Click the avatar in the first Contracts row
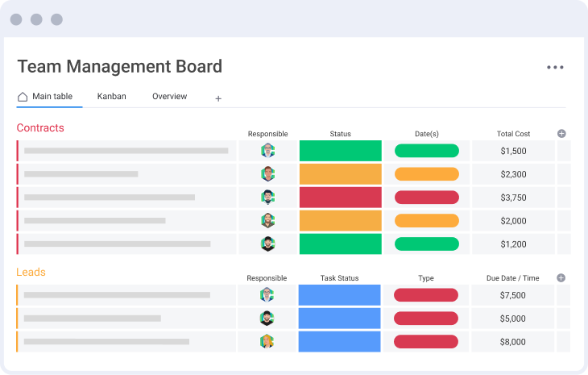This screenshot has height=375, width=588. (x=267, y=151)
